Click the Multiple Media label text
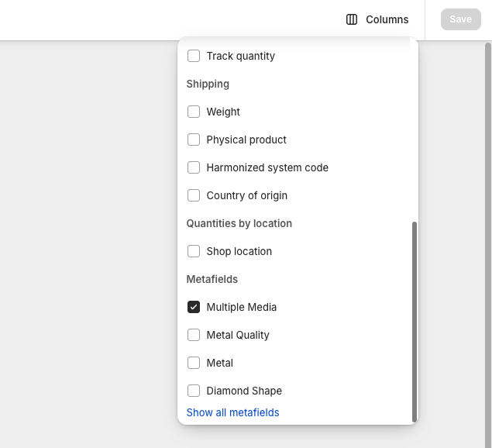 242,307
